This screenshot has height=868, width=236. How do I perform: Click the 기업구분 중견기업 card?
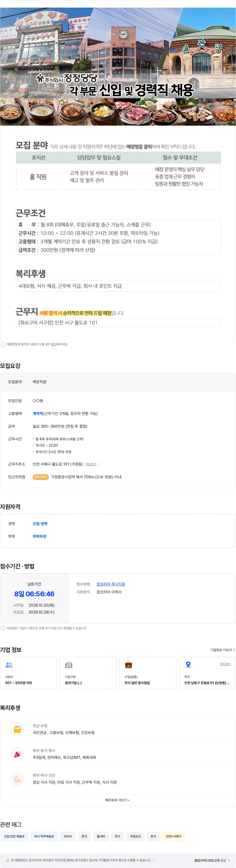pyautogui.click(x=88, y=673)
